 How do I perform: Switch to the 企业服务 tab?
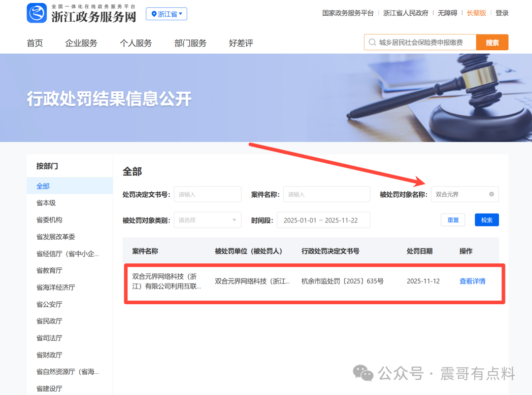click(81, 43)
